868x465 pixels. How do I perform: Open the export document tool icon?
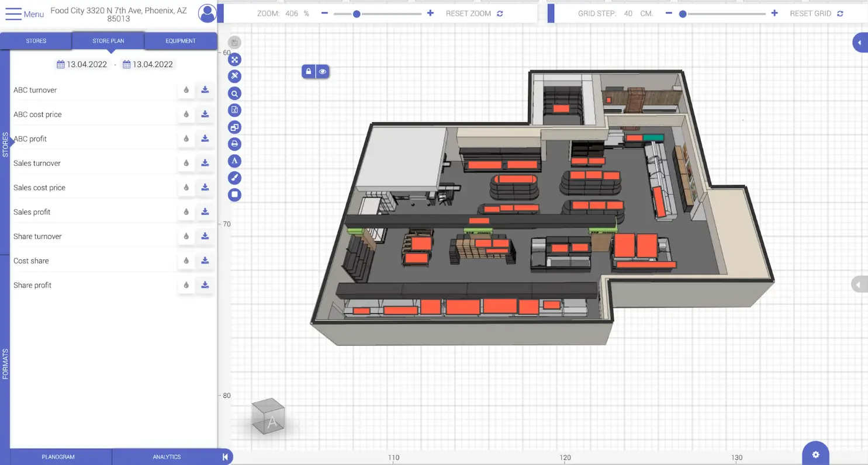(x=234, y=110)
